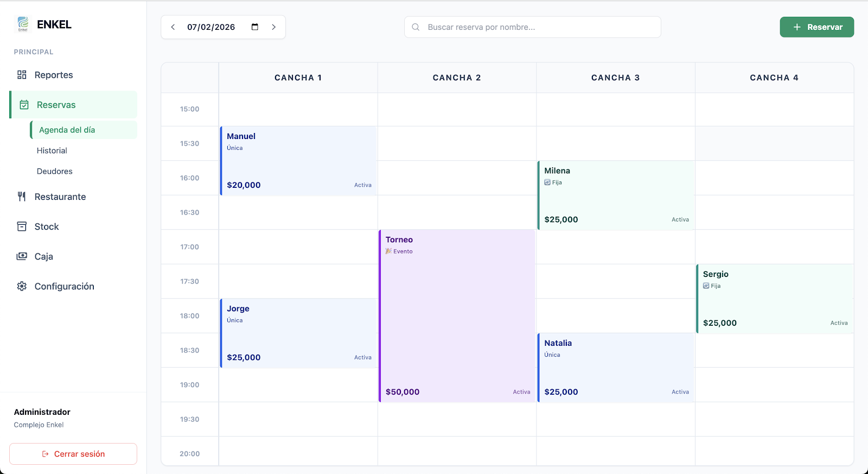The image size is (868, 474).
Task: Click the ENKEL logo icon
Action: [23, 24]
